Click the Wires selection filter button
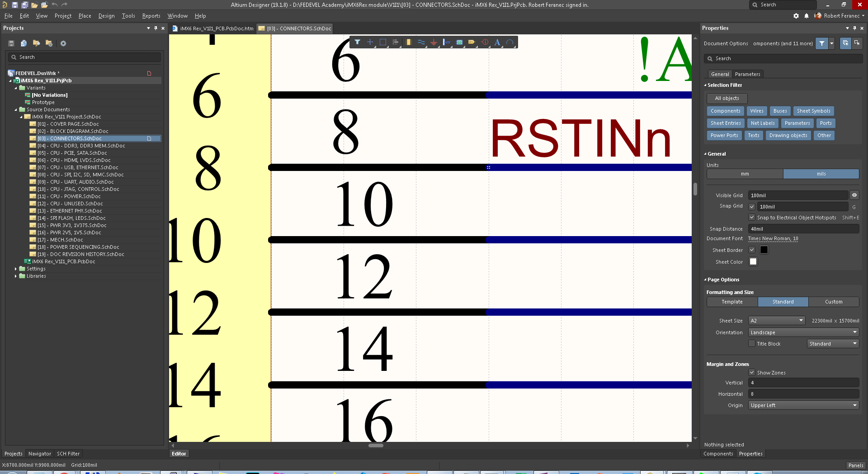The image size is (868, 474). 756,111
